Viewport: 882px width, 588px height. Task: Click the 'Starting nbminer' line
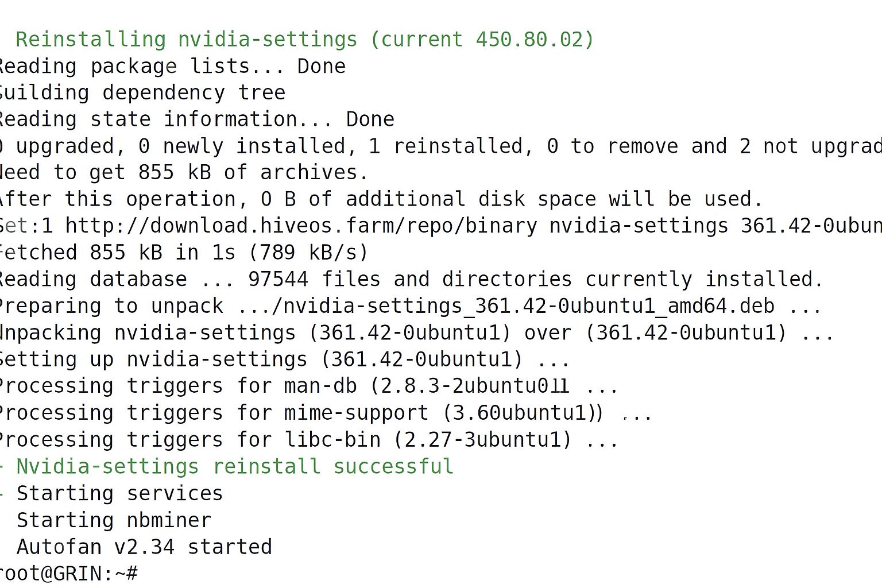[114, 520]
